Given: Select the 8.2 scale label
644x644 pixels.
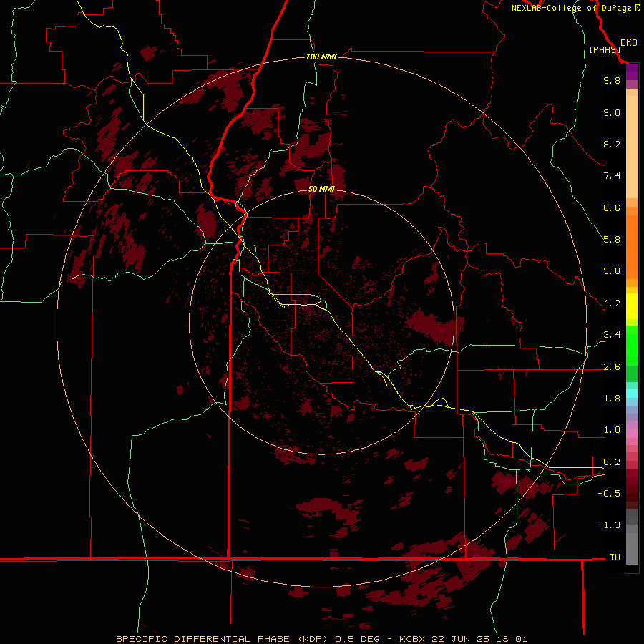Looking at the screenshot, I should (x=612, y=144).
